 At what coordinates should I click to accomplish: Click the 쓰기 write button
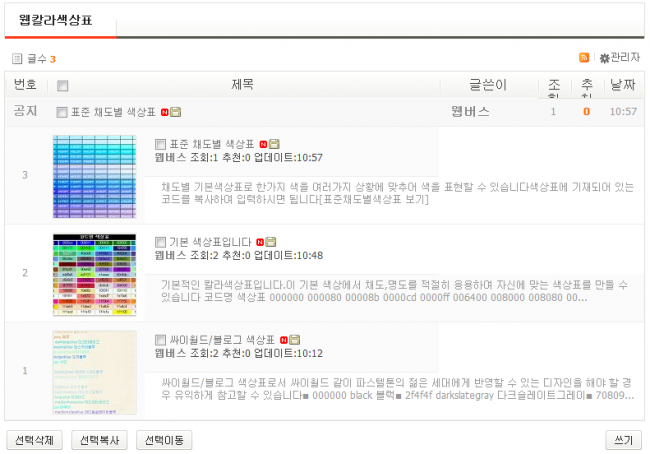point(623,440)
